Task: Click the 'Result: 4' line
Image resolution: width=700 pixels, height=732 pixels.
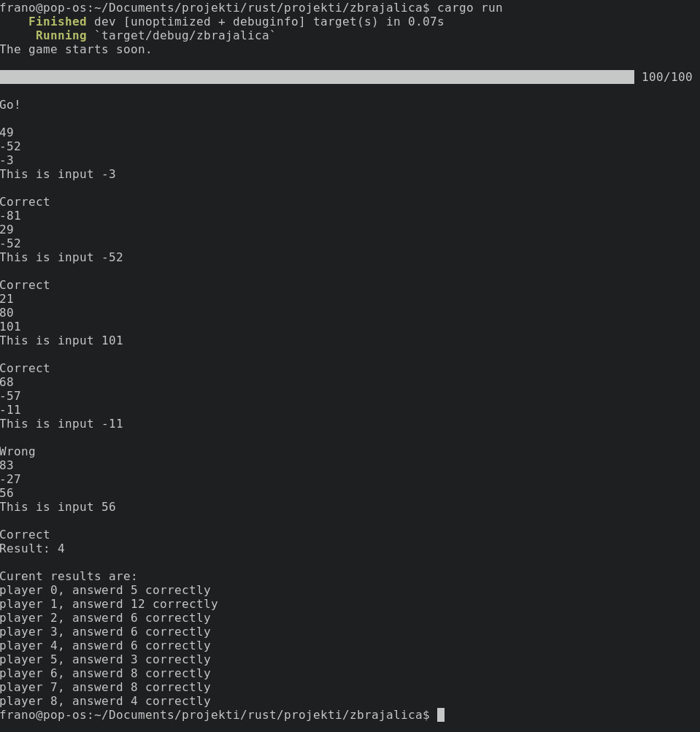Action: point(32,549)
